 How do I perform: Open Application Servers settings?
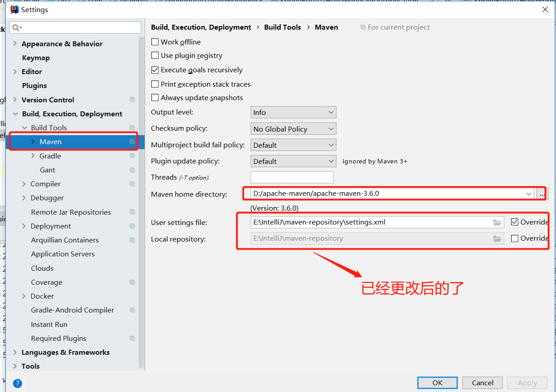[63, 254]
